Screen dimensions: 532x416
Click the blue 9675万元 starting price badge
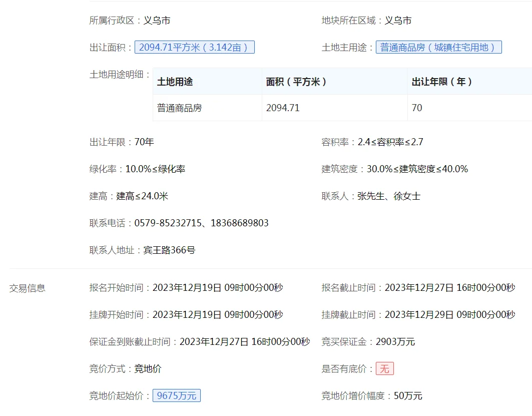tap(176, 396)
